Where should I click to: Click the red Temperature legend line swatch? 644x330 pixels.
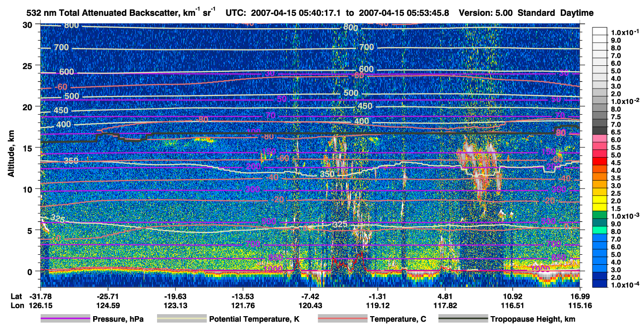click(342, 319)
